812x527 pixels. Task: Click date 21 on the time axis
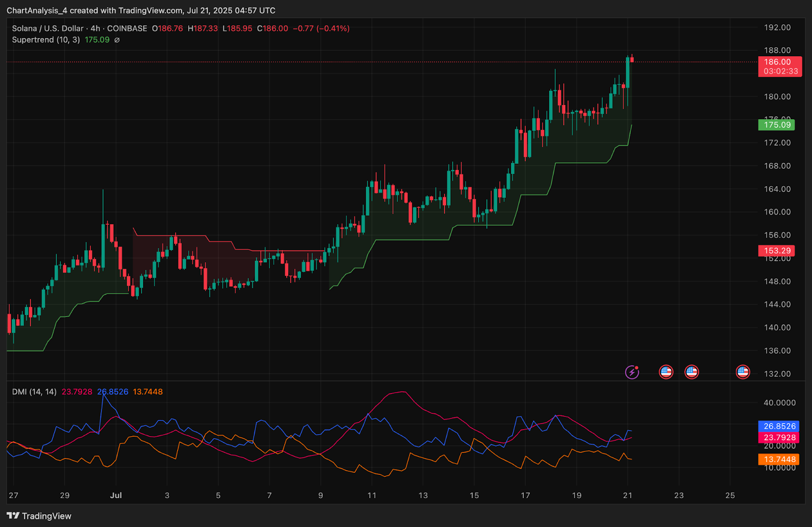click(627, 496)
